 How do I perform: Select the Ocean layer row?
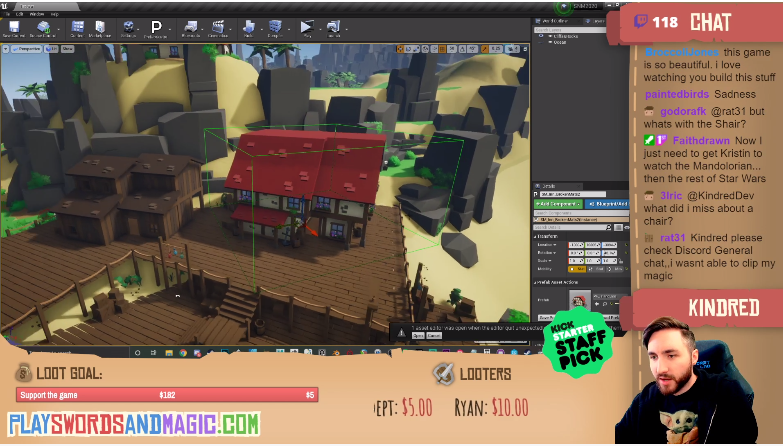tap(570, 42)
